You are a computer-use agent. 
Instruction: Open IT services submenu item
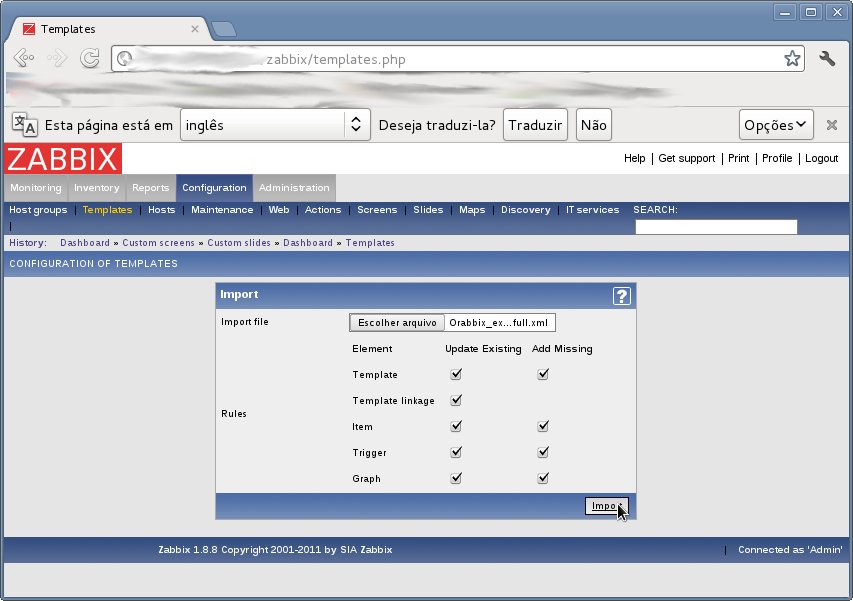tap(592, 210)
